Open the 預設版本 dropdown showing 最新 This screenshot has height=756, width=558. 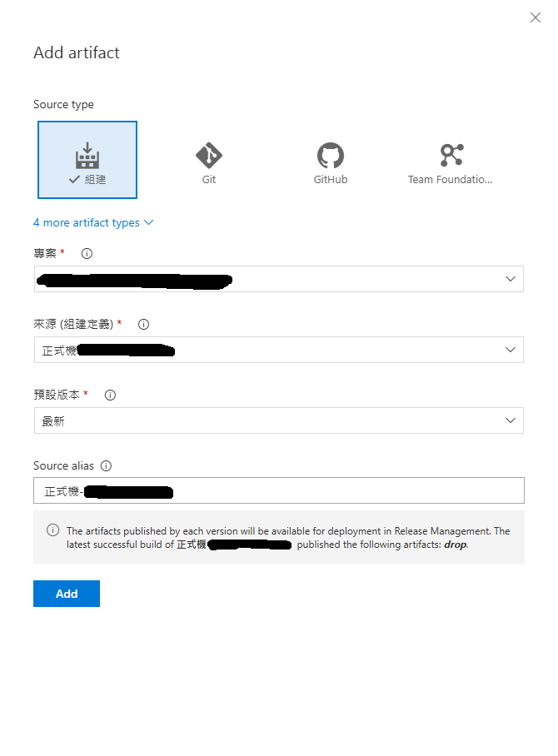[278, 420]
